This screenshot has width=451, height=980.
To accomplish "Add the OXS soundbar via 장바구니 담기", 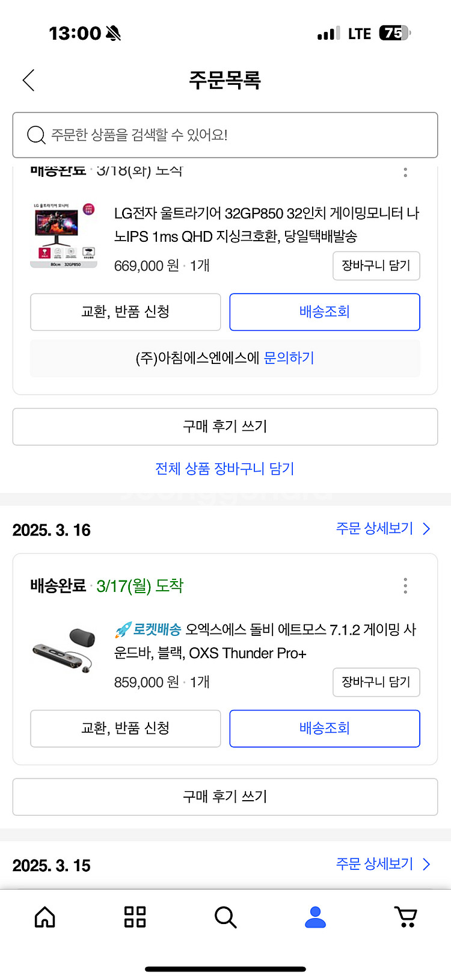I will 376,682.
